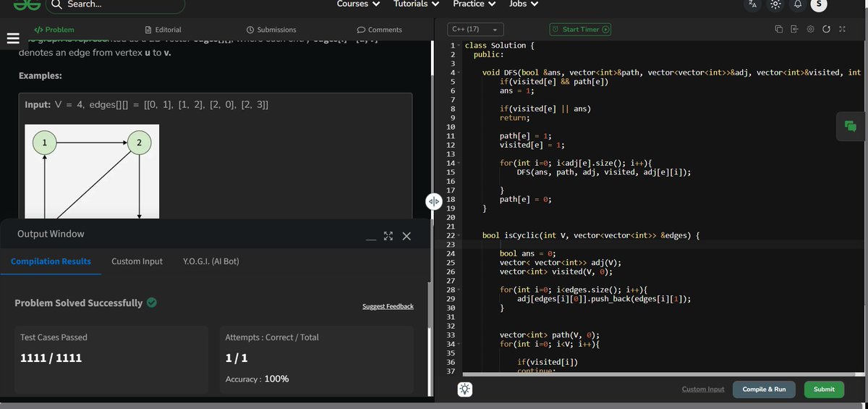Expand the Output Window to fullscreen
The height and width of the screenshot is (409, 868).
388,236
